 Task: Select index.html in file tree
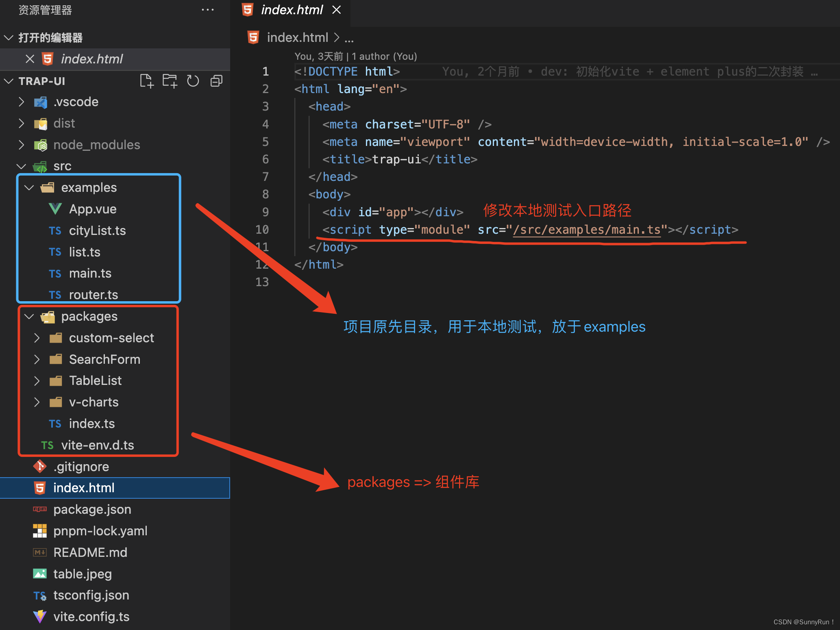tap(115, 488)
